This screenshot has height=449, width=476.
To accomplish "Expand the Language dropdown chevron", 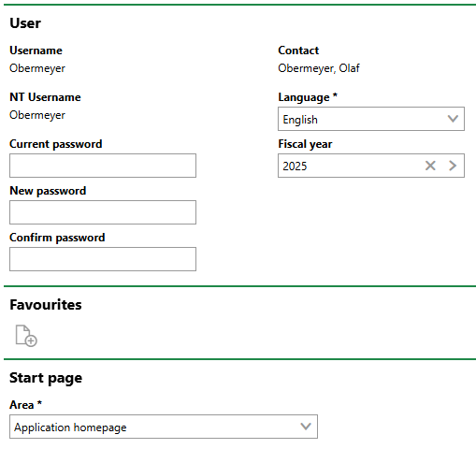I will pos(453,119).
